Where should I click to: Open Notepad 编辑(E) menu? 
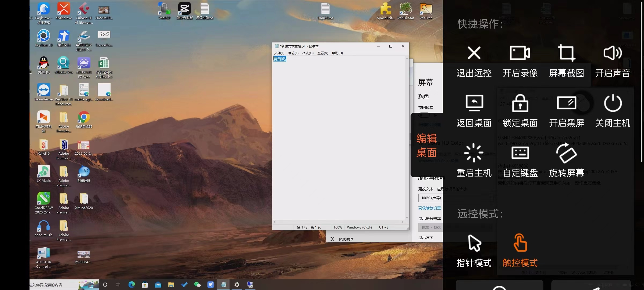293,53
